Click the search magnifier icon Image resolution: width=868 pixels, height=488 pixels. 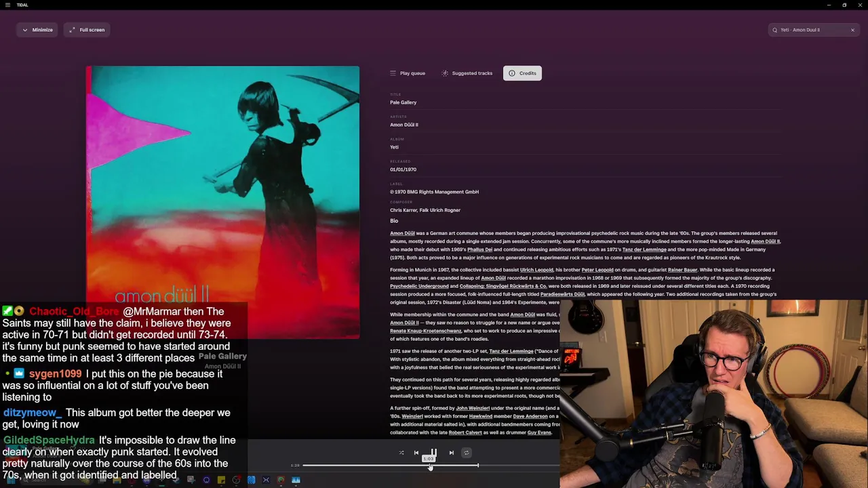pos(774,30)
